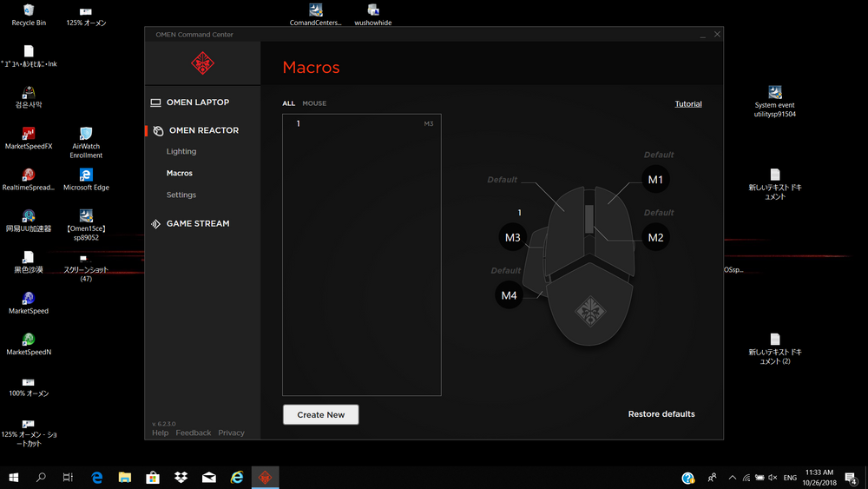Viewport: 868px width, 489px height.
Task: Open Help link in sidebar footer
Action: point(160,433)
